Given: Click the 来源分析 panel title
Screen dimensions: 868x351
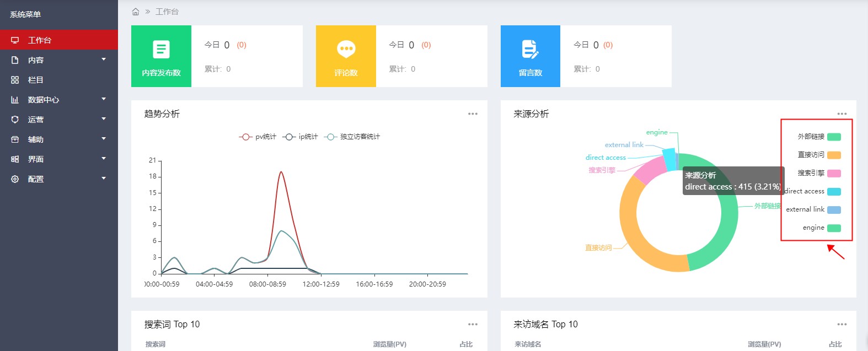Looking at the screenshot, I should (x=531, y=114).
